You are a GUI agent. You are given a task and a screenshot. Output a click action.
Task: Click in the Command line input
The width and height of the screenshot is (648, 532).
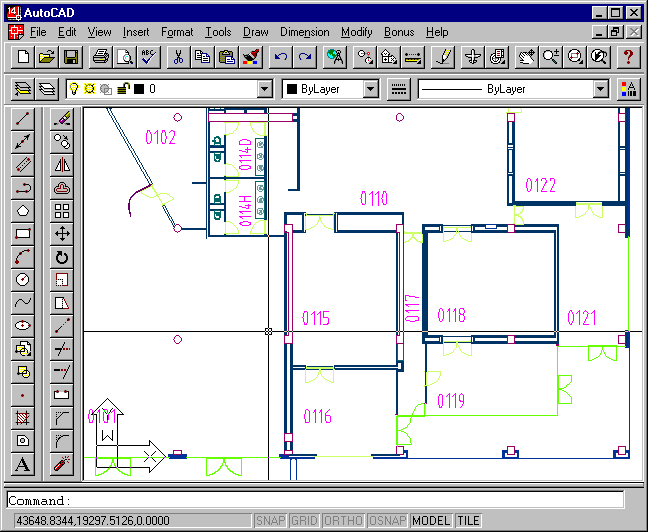(315, 500)
